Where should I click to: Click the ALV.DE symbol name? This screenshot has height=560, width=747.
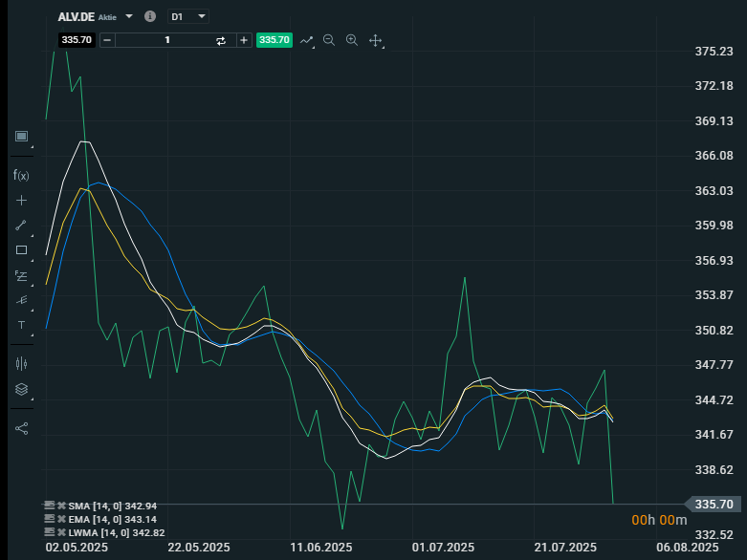(77, 16)
